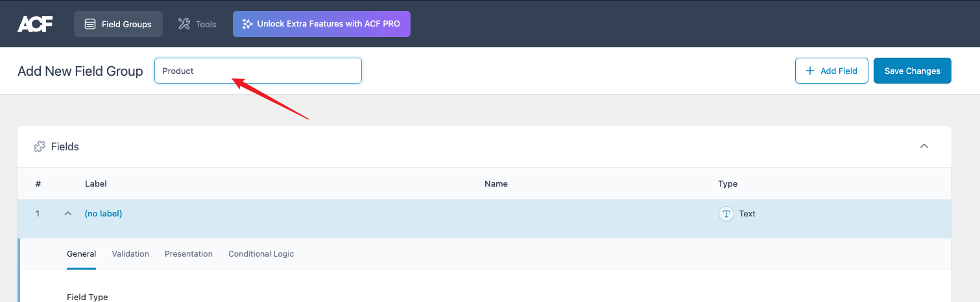Viewport: 980px width, 302px height.
Task: Click the field order number 1 handle
Action: click(38, 214)
